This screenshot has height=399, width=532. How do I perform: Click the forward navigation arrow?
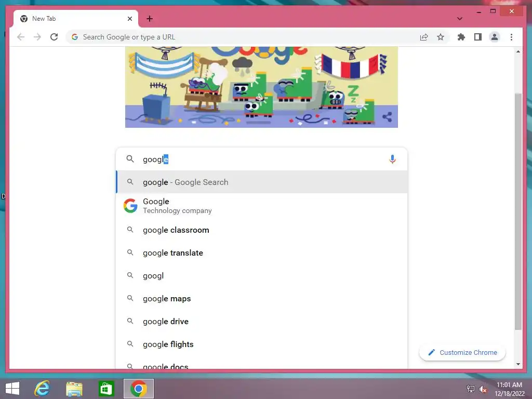37,37
